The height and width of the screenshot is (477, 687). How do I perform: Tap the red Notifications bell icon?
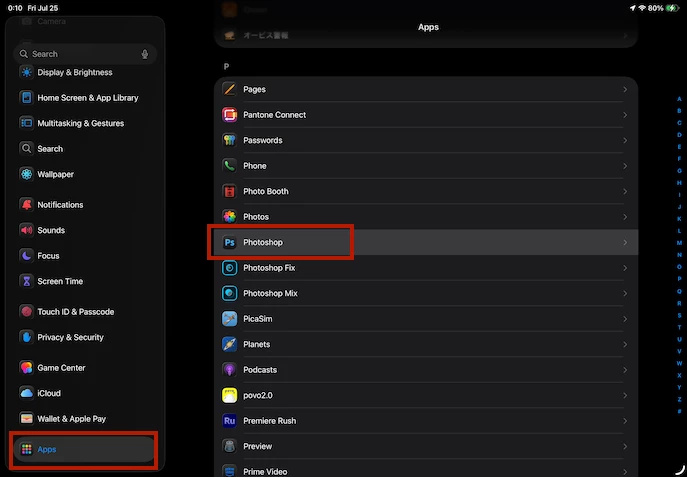point(27,205)
